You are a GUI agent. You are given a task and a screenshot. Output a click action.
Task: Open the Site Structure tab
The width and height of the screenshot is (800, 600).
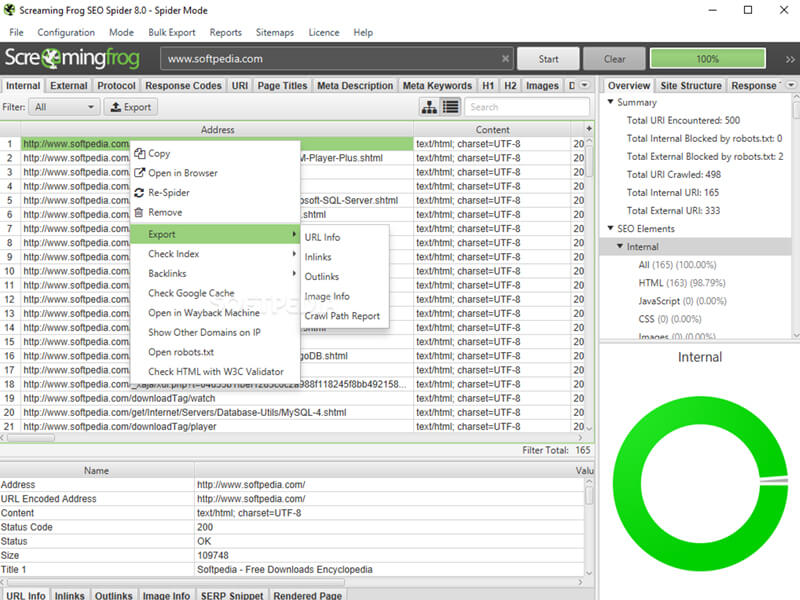click(691, 86)
